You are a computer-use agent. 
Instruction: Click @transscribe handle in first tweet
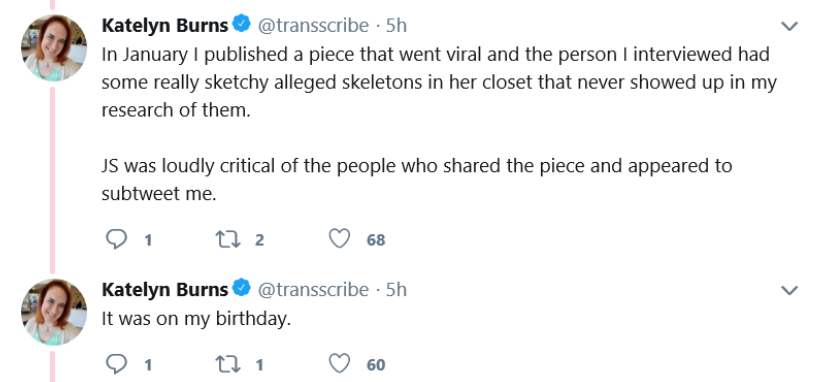click(x=313, y=25)
